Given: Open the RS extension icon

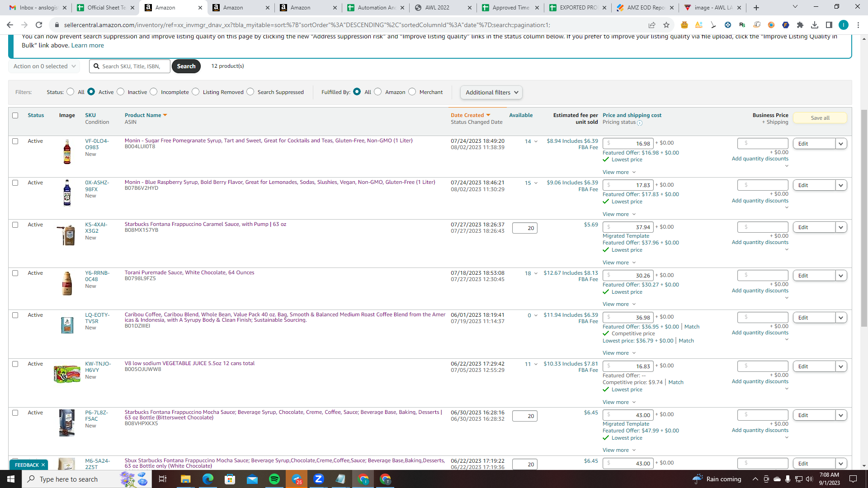Looking at the screenshot, I should (x=742, y=25).
